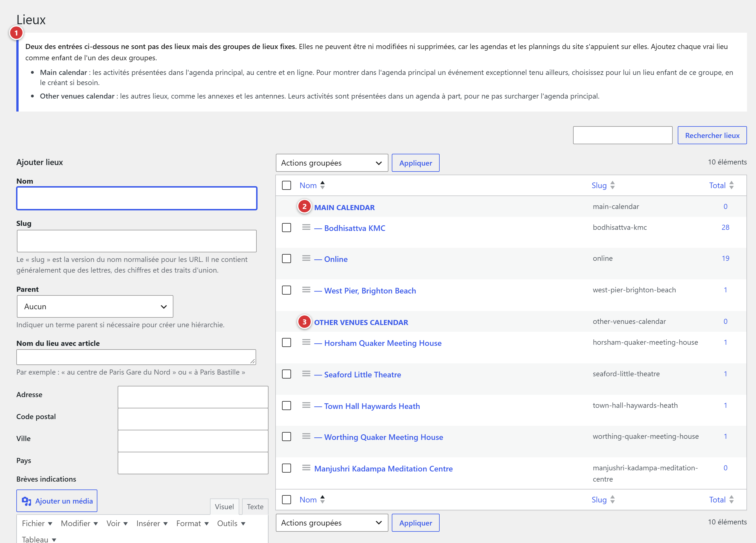
Task: Check the Online row checkbox
Action: tap(286, 259)
